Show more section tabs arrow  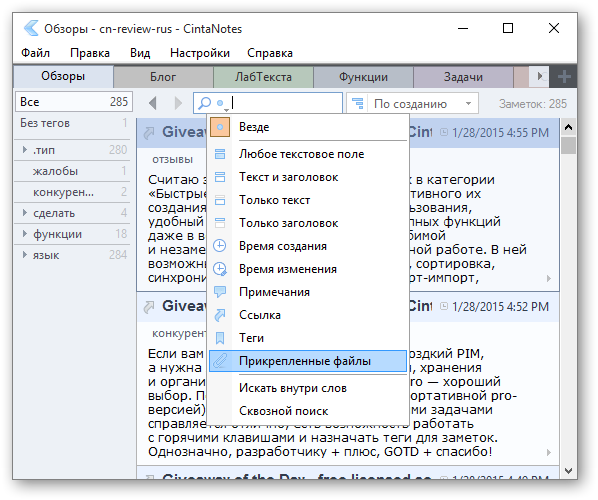(x=540, y=76)
